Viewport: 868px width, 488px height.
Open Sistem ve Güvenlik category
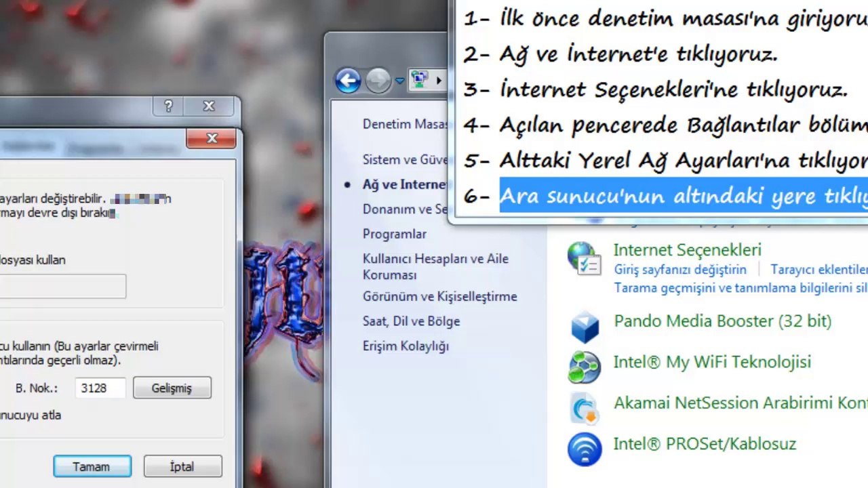[x=405, y=160]
